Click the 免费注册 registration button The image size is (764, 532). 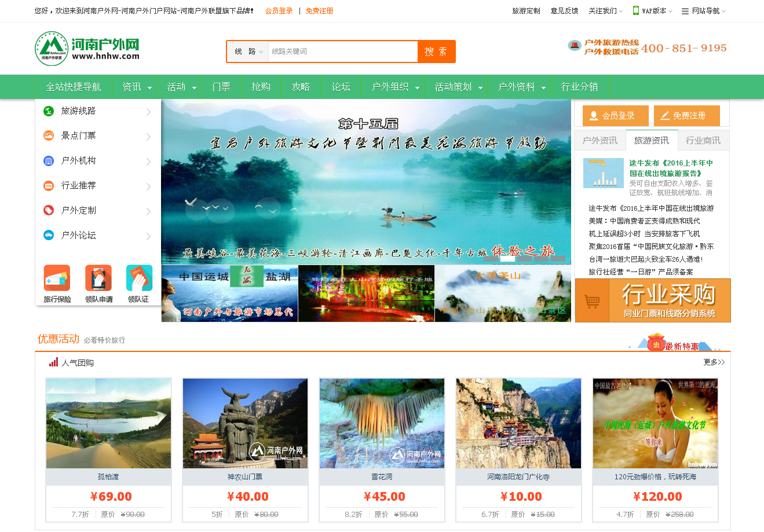[x=687, y=116]
